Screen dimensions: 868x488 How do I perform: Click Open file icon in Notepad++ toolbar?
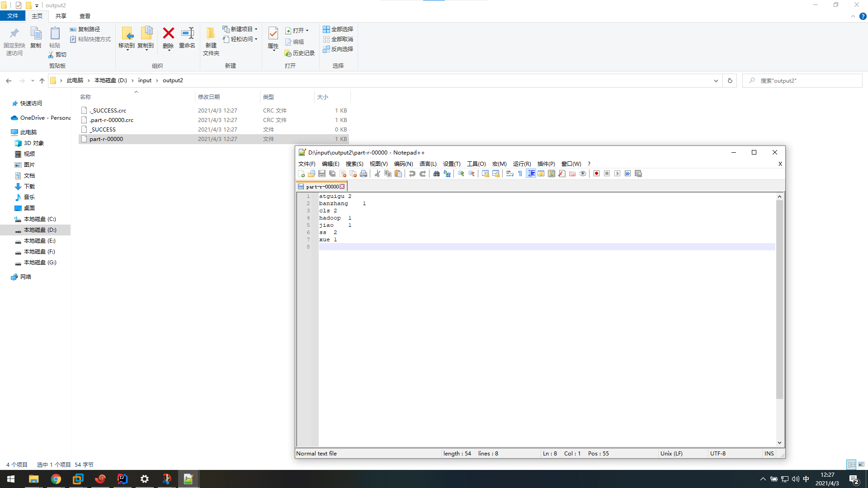click(x=311, y=174)
